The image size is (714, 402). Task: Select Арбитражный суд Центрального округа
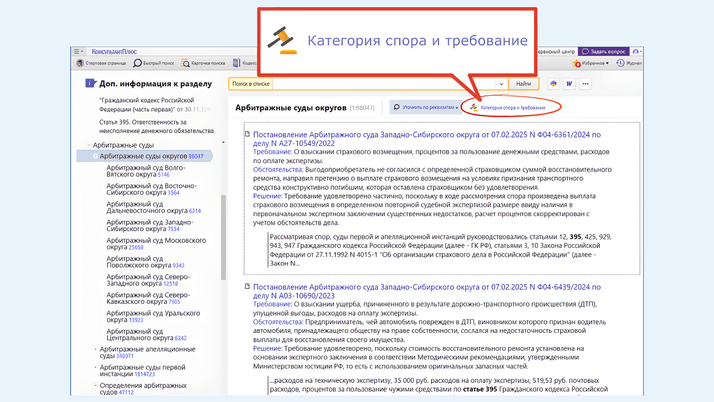(x=147, y=335)
